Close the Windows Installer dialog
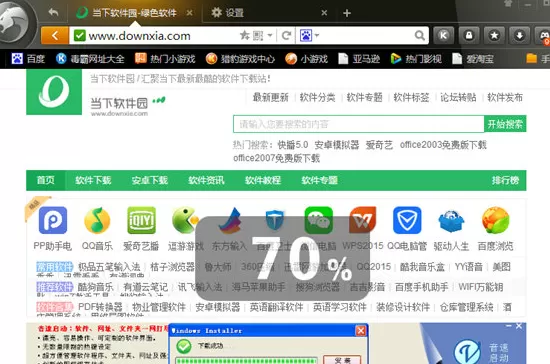Viewport: 550px width, 364px height. (361, 330)
